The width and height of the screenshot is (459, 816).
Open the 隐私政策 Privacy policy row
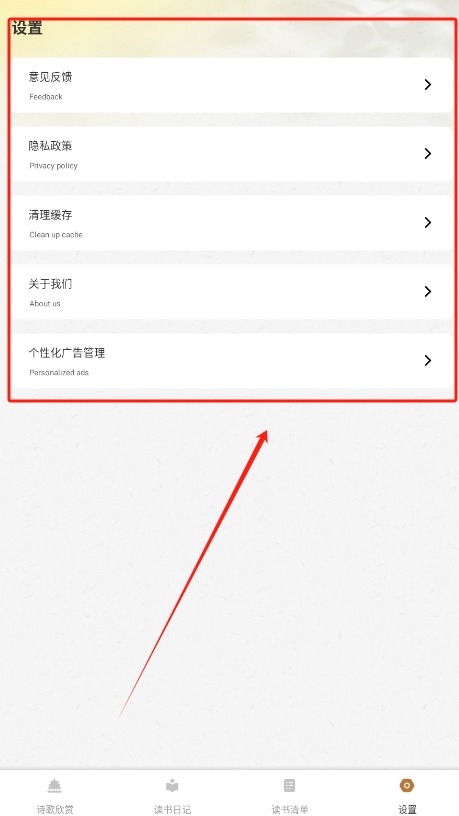[232, 154]
